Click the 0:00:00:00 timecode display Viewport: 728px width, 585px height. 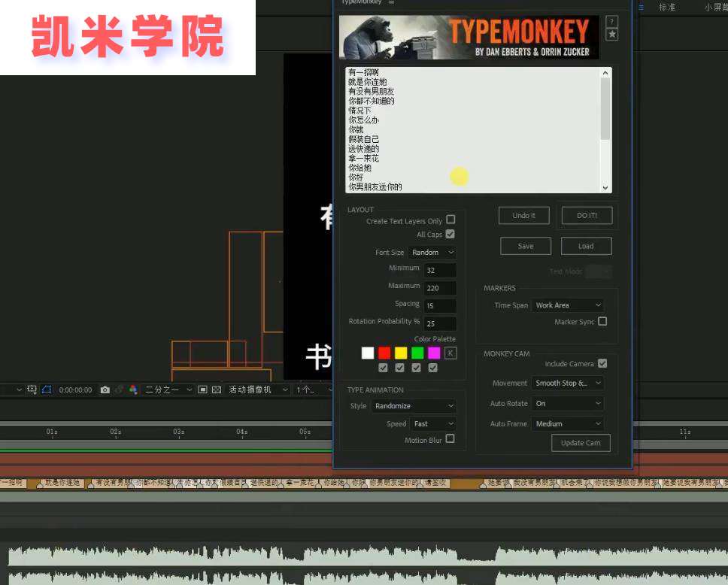click(75, 390)
